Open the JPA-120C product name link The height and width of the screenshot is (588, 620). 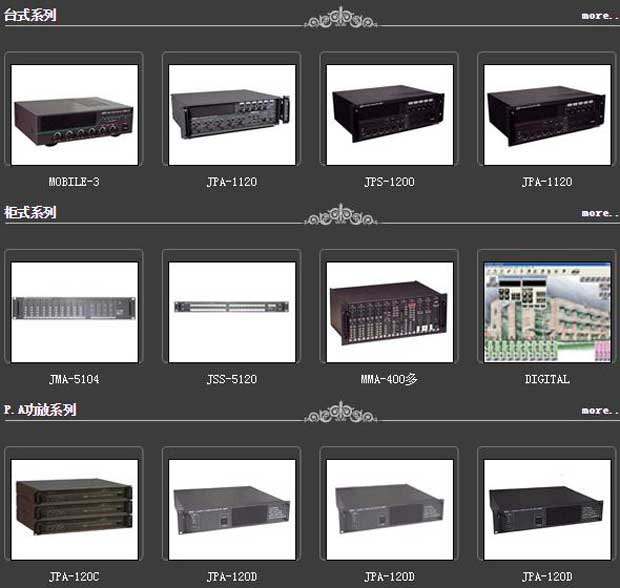click(74, 577)
